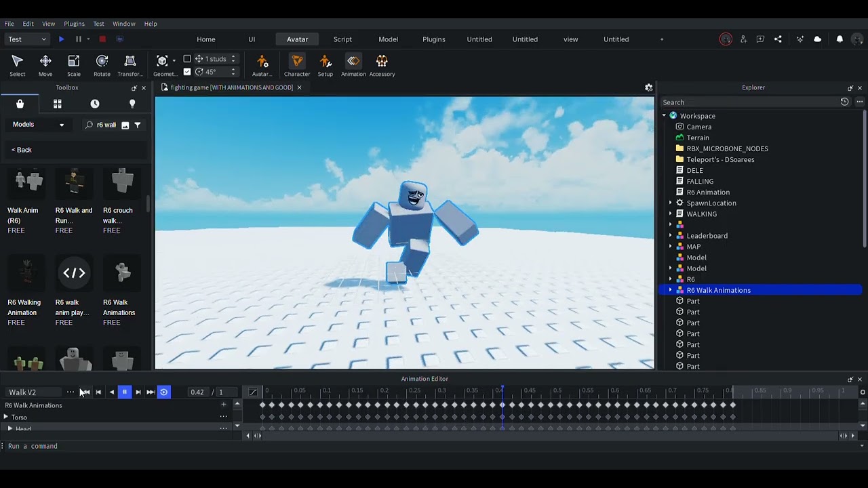Viewport: 868px width, 488px height.
Task: Switch to the Model ribbon tab
Action: [x=389, y=39]
